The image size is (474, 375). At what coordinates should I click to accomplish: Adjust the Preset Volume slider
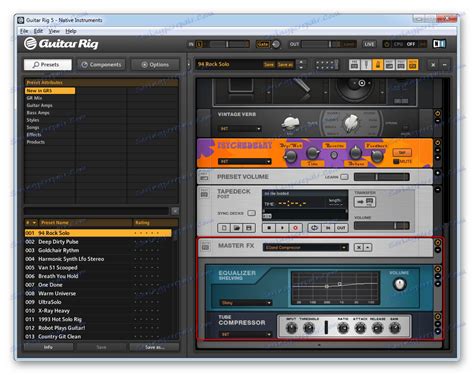point(381,177)
